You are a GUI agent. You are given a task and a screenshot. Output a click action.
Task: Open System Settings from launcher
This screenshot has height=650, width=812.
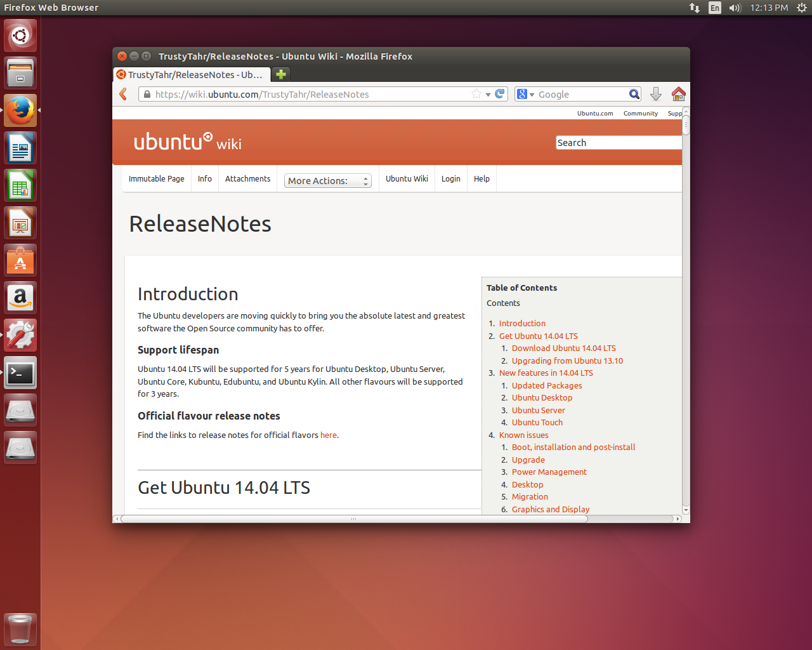(x=20, y=335)
